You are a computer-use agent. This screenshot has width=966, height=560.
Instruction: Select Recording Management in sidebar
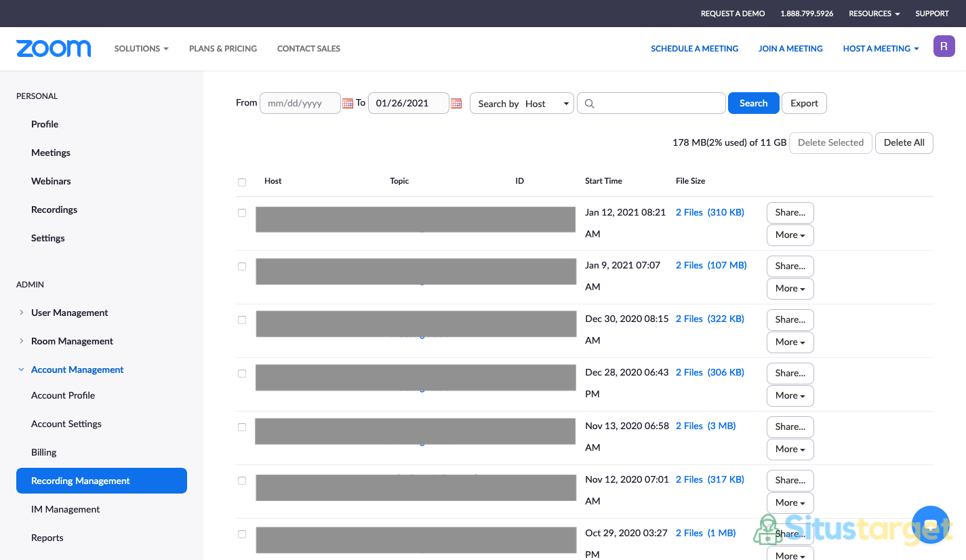pyautogui.click(x=102, y=481)
